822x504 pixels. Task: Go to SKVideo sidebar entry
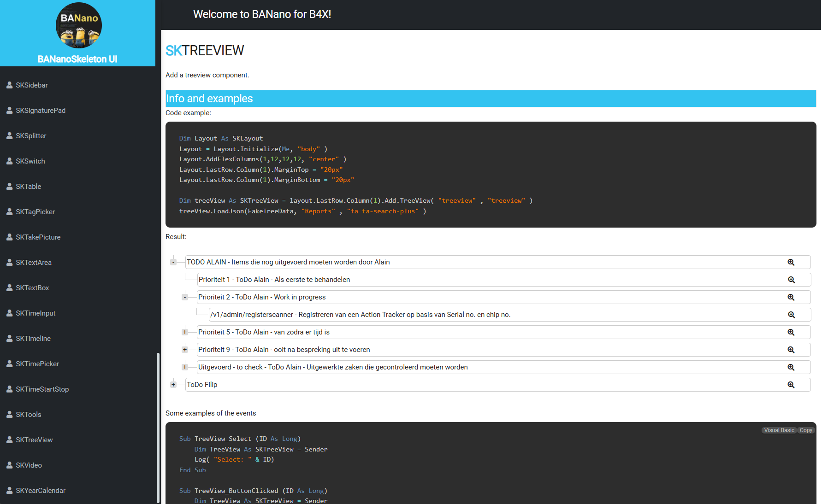click(29, 465)
